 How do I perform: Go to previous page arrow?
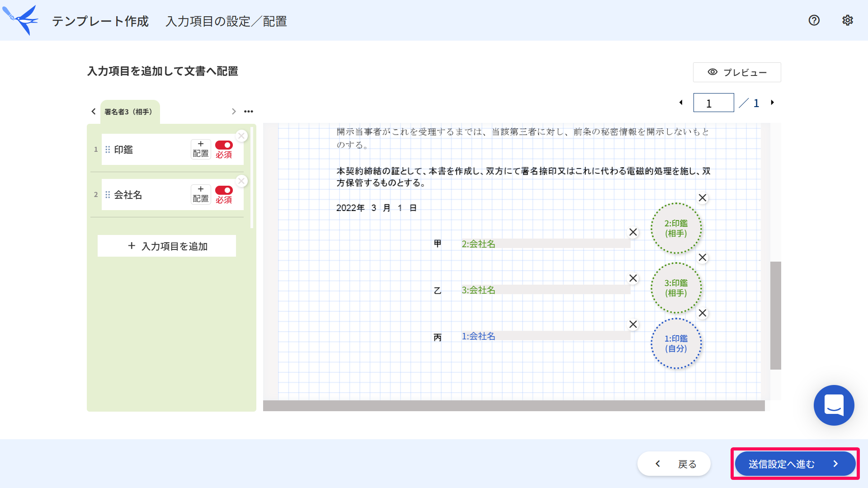click(681, 103)
